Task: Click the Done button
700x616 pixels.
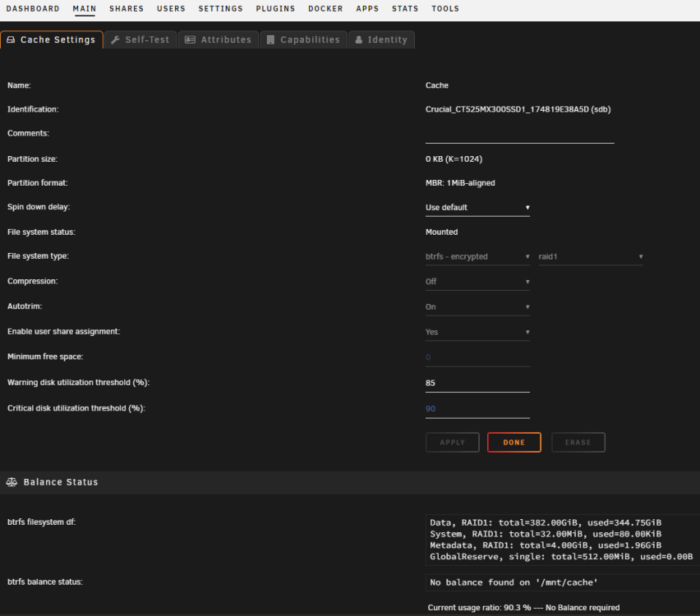Action: [x=513, y=443]
